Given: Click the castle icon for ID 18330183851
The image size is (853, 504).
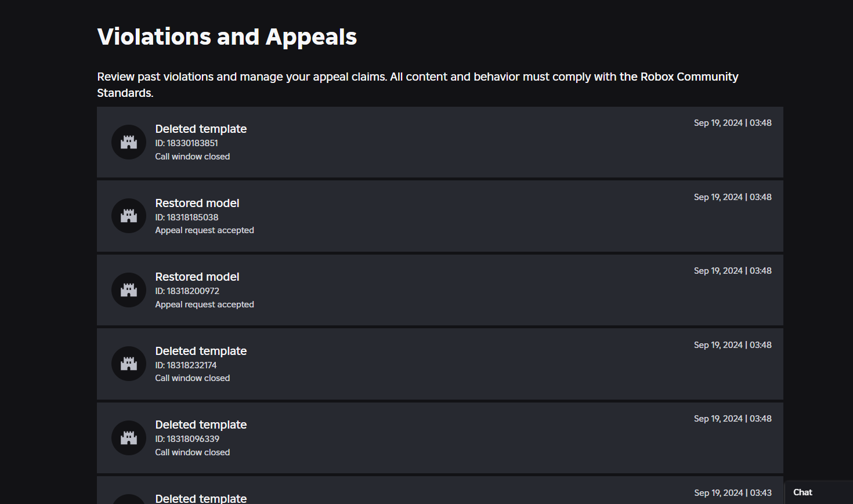Looking at the screenshot, I should [x=129, y=142].
